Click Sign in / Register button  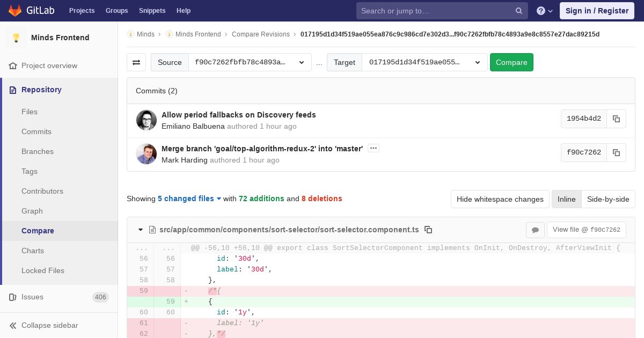pyautogui.click(x=597, y=11)
